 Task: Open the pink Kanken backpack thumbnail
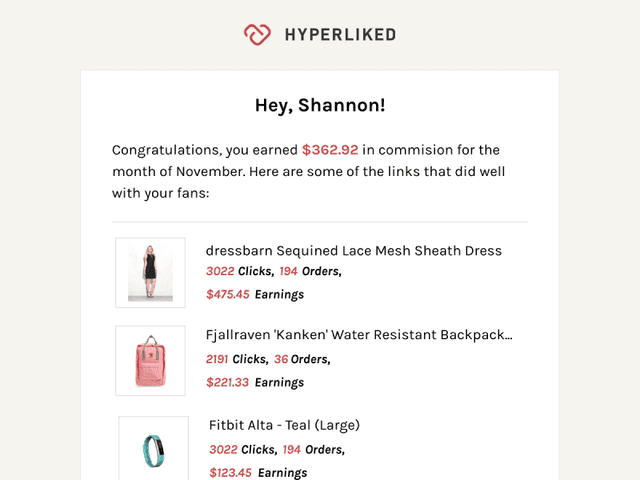pyautogui.click(x=150, y=360)
